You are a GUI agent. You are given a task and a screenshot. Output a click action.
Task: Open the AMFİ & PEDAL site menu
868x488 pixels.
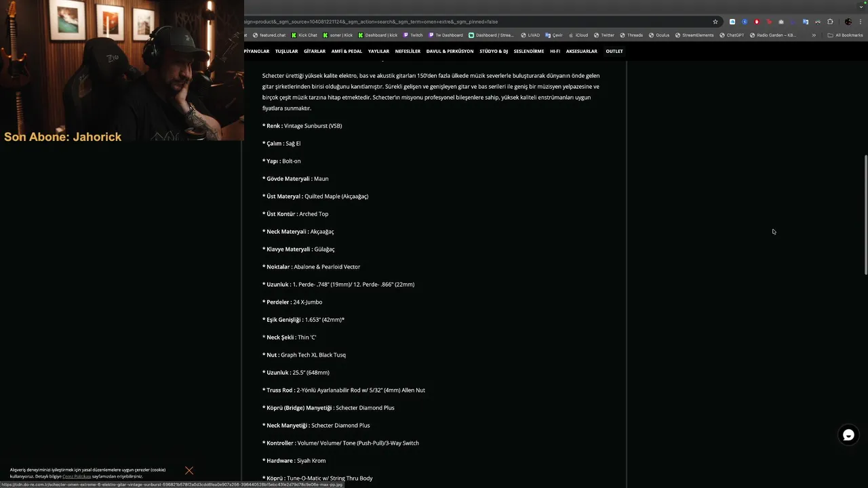(x=347, y=52)
